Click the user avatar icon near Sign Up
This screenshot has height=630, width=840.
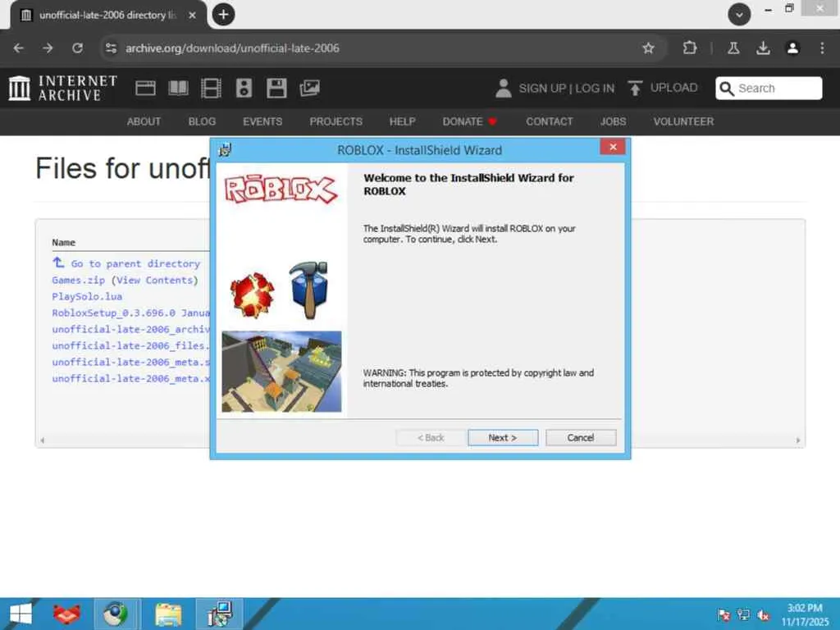(504, 89)
